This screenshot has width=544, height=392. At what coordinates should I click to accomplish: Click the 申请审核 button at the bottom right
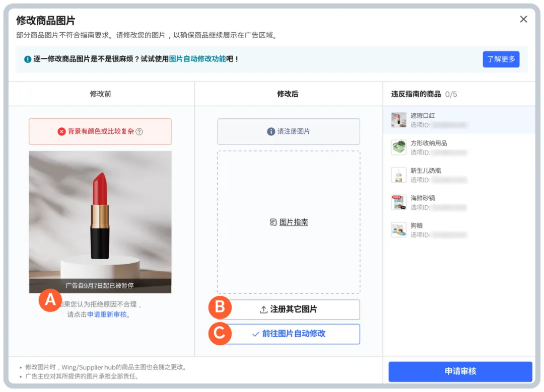click(459, 371)
